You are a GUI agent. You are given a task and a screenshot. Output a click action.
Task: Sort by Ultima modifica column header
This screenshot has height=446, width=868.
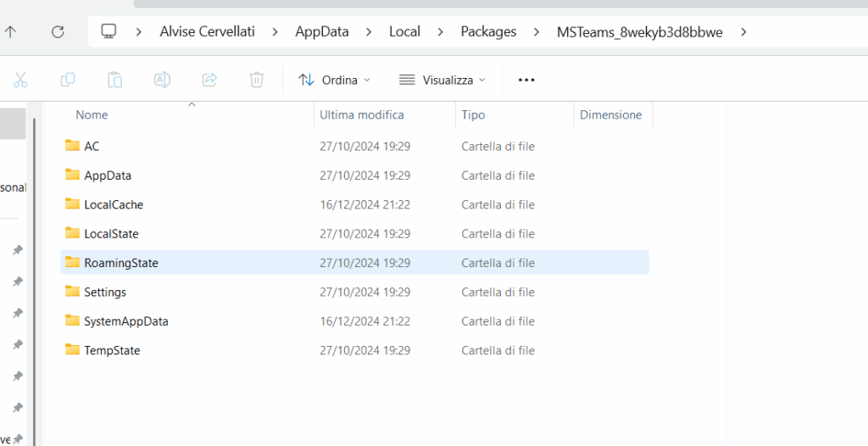click(x=362, y=114)
